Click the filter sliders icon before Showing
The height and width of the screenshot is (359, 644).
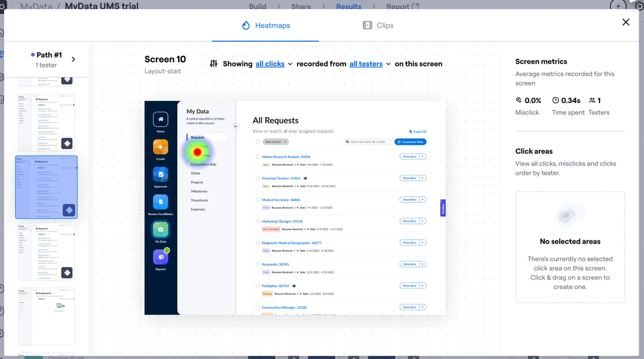click(214, 63)
